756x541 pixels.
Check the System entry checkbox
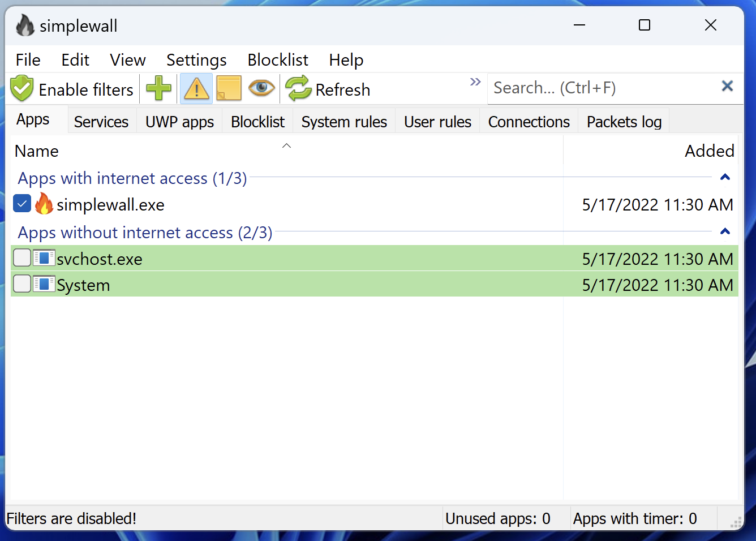click(x=22, y=284)
